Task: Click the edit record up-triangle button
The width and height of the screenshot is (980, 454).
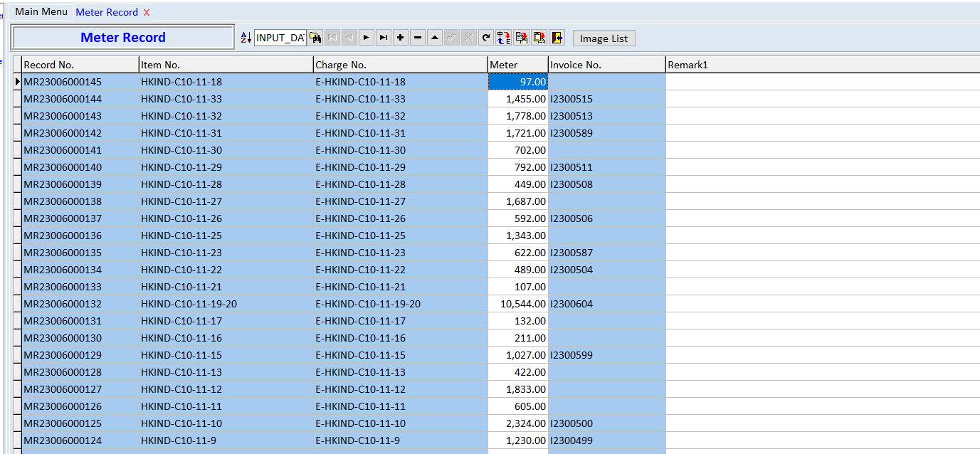Action: pos(435,38)
